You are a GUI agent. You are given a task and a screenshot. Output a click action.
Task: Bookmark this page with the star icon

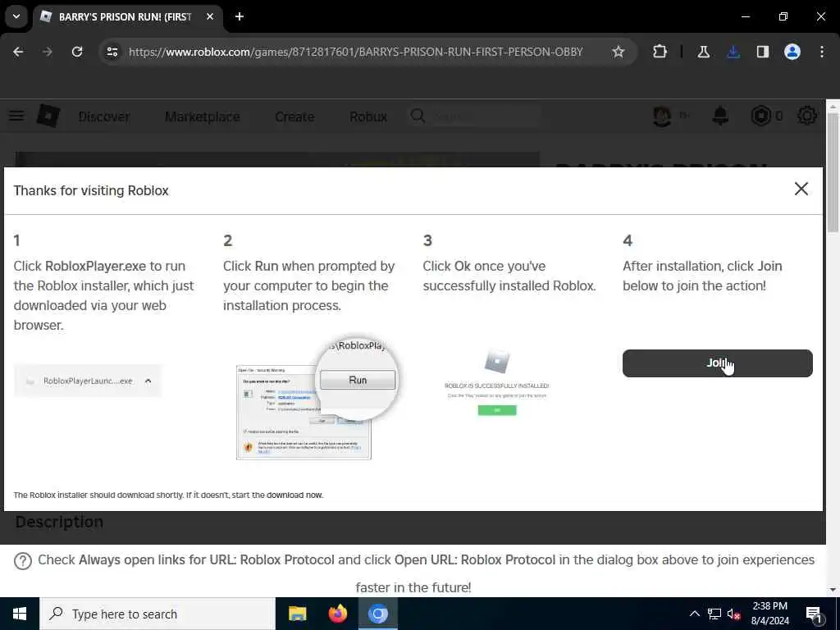pyautogui.click(x=619, y=52)
